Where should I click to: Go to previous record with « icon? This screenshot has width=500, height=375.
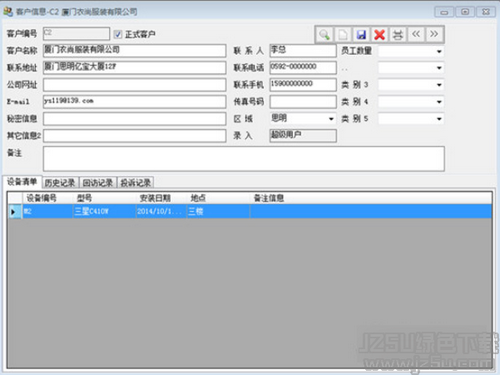(x=416, y=34)
